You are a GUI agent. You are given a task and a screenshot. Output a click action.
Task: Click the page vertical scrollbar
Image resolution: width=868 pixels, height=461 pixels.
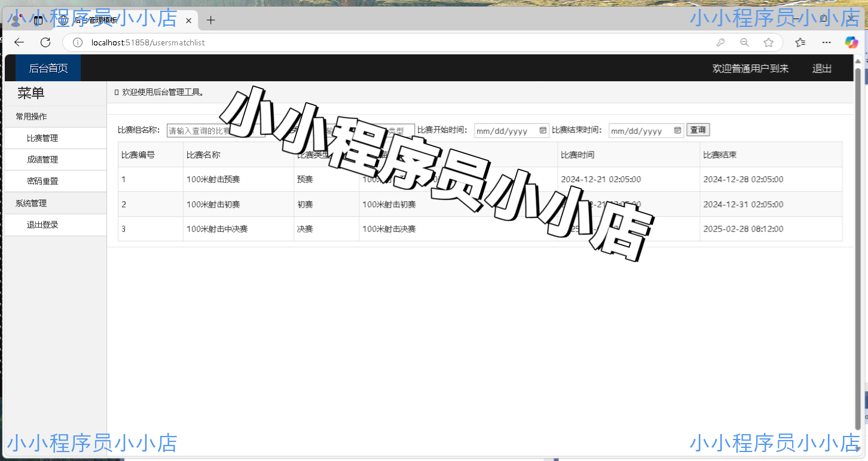pyautogui.click(x=858, y=248)
